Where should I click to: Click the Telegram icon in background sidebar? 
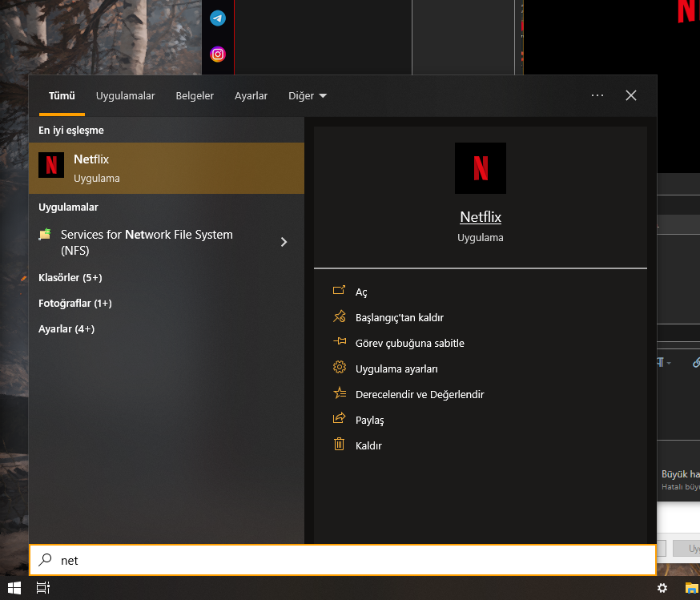click(x=218, y=18)
